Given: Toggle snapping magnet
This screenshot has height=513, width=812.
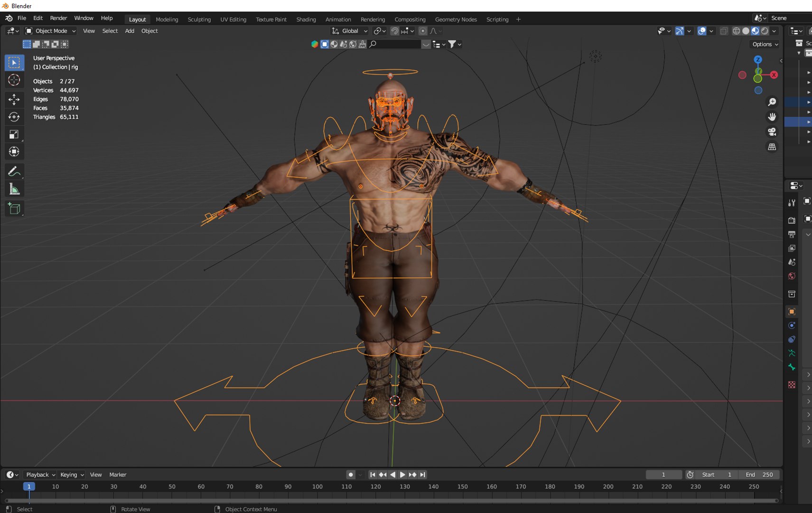Looking at the screenshot, I should (394, 31).
